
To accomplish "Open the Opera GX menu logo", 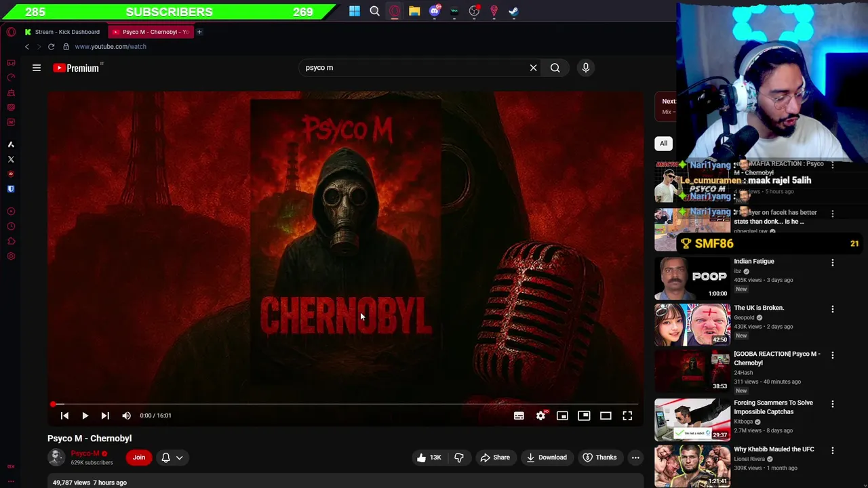I will coord(11,32).
